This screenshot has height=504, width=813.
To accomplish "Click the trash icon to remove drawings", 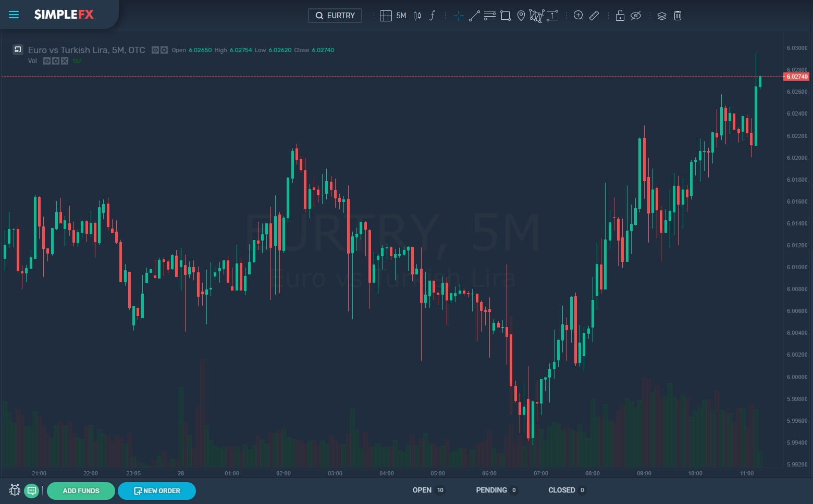I will [677, 16].
